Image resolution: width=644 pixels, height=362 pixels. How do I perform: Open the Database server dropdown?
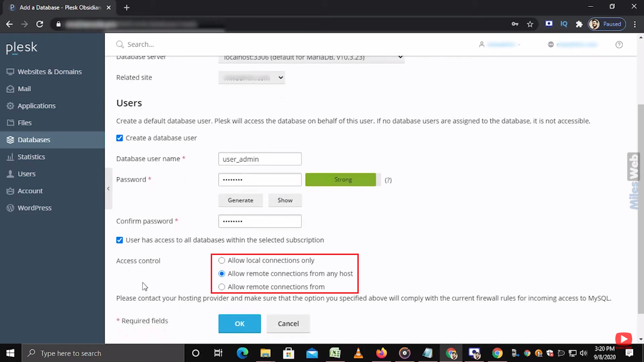312,57
